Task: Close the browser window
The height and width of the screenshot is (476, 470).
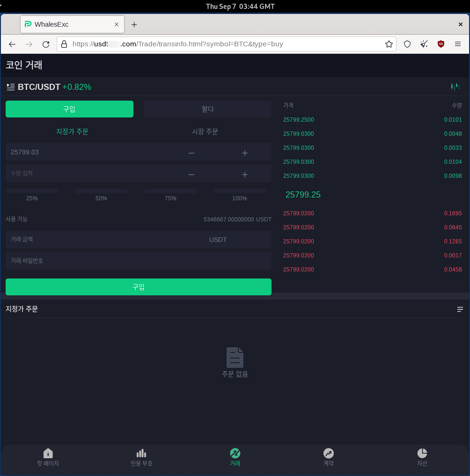Action: pos(460,24)
